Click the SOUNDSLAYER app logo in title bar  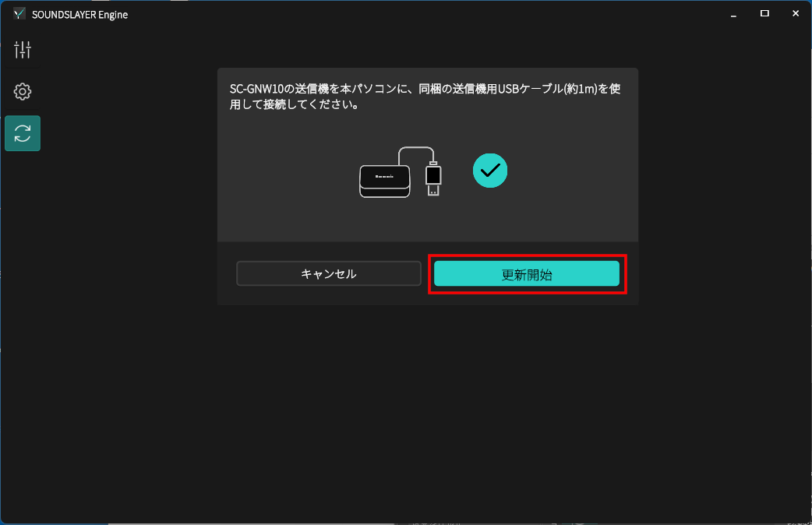pyautogui.click(x=19, y=14)
